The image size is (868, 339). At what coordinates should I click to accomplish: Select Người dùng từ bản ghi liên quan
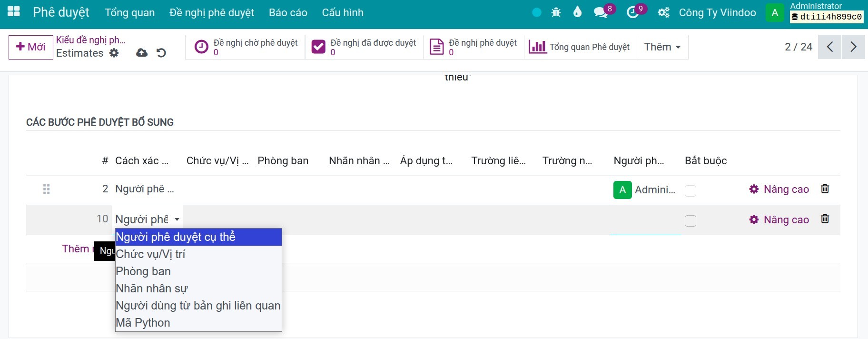[x=198, y=306]
